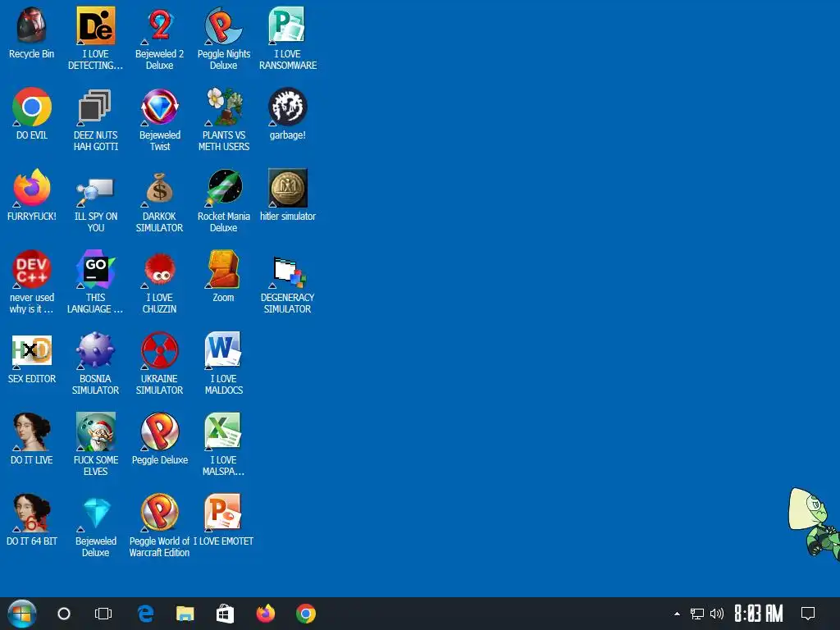Image resolution: width=840 pixels, height=630 pixels.
Task: Open the Action Center notifications icon
Action: [x=808, y=614]
